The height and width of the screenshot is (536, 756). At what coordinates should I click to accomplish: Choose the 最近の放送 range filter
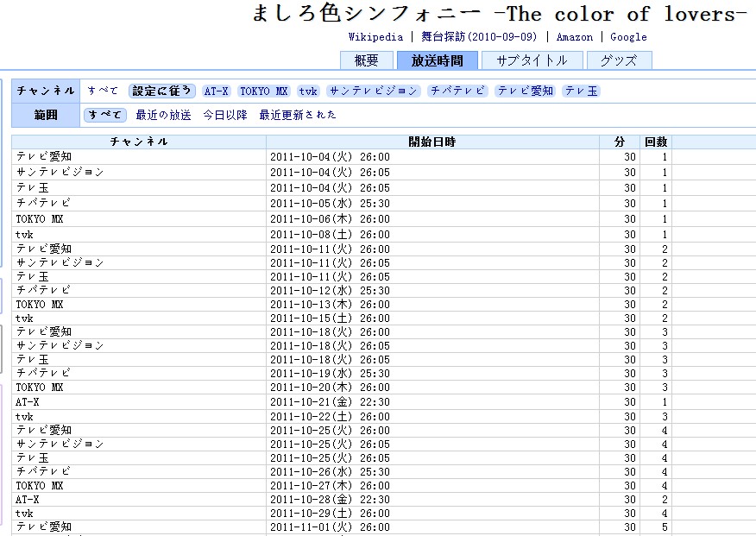pos(163,115)
